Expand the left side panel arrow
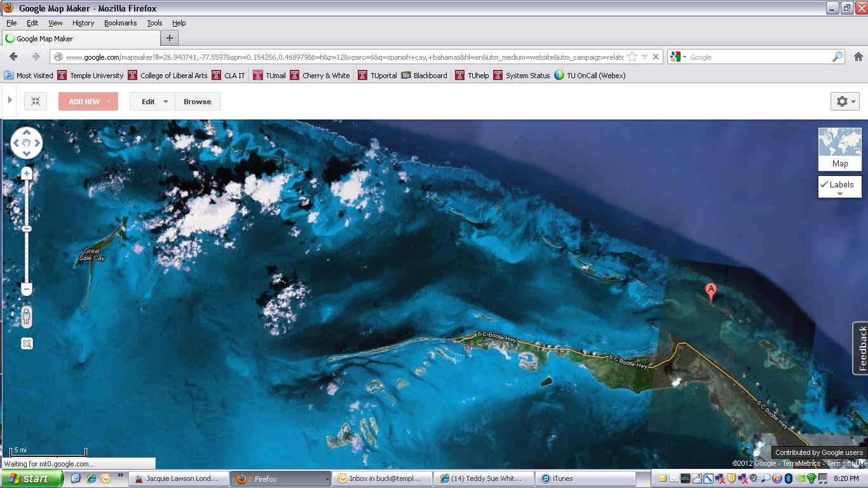The image size is (868, 488). coord(10,100)
